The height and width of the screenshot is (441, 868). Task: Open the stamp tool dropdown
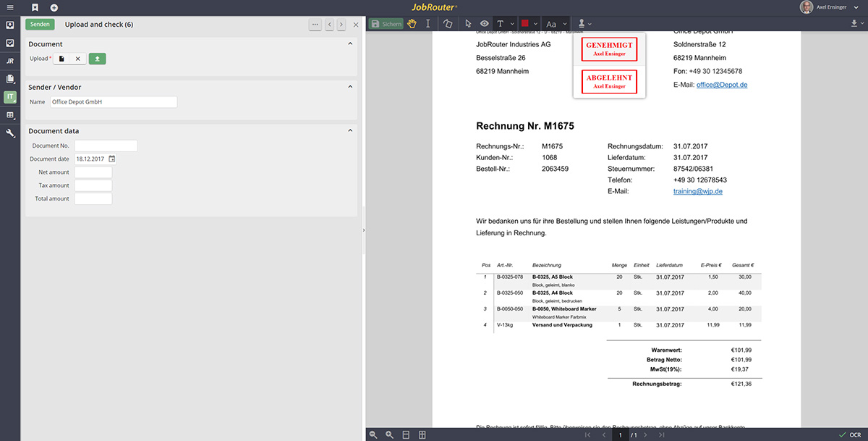point(584,24)
